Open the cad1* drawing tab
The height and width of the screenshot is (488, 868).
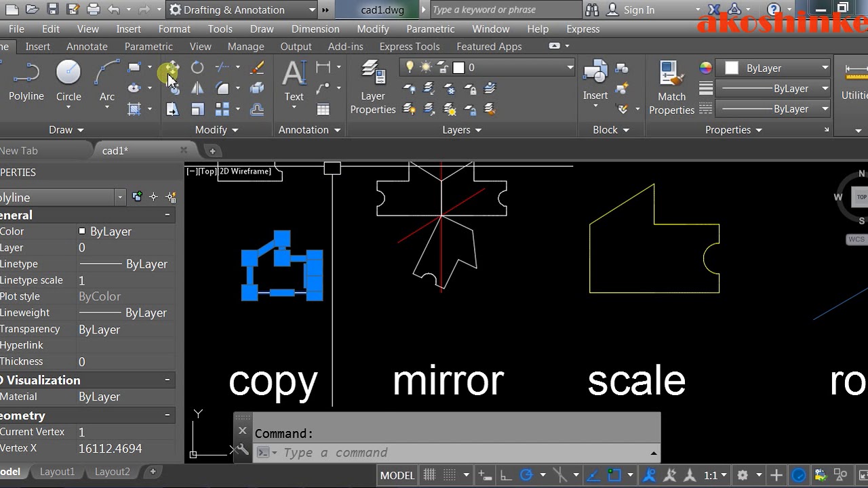pyautogui.click(x=115, y=150)
